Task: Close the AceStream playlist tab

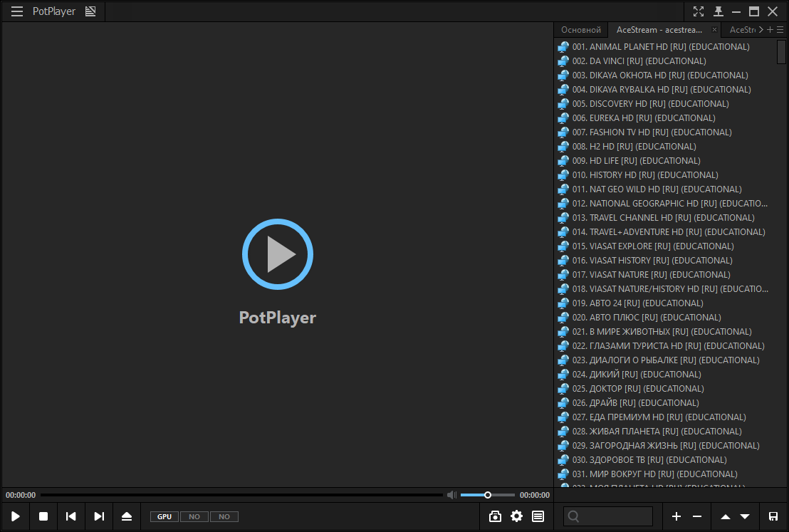Action: pos(715,30)
